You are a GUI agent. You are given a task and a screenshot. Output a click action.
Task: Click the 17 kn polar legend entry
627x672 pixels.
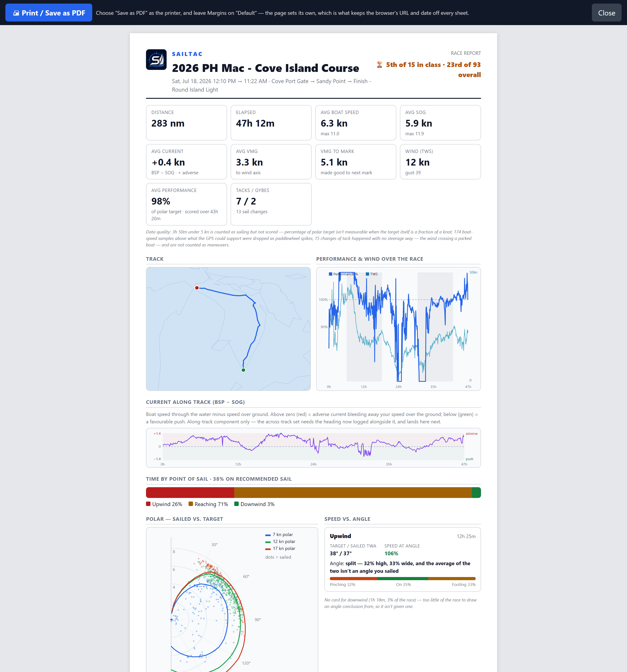click(x=280, y=548)
